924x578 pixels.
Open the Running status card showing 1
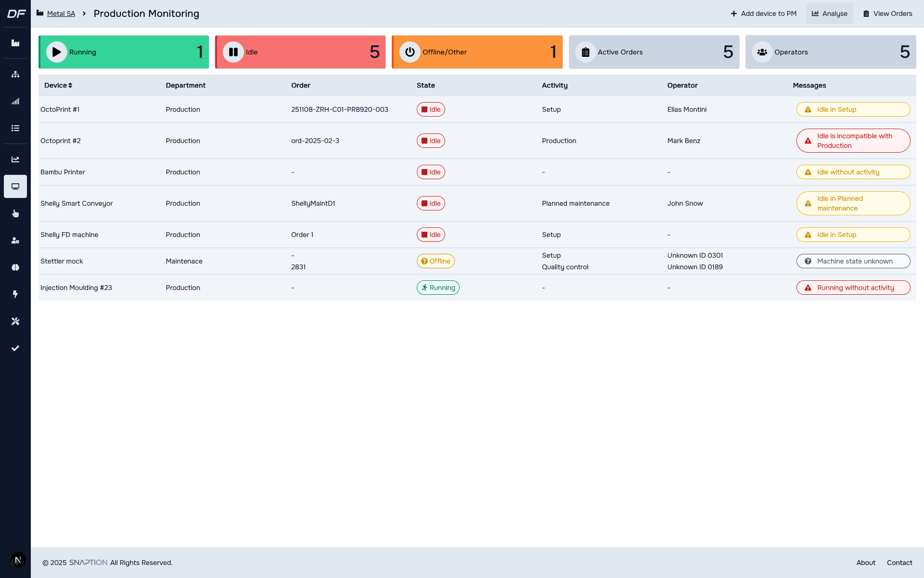(x=123, y=52)
